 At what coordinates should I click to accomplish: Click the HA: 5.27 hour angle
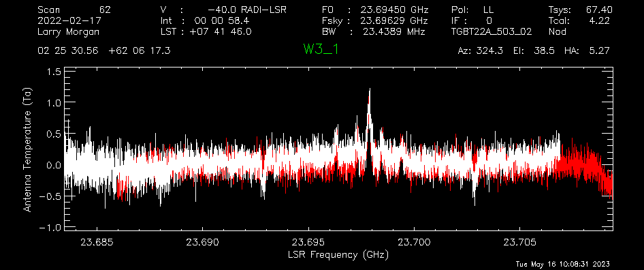point(587,50)
